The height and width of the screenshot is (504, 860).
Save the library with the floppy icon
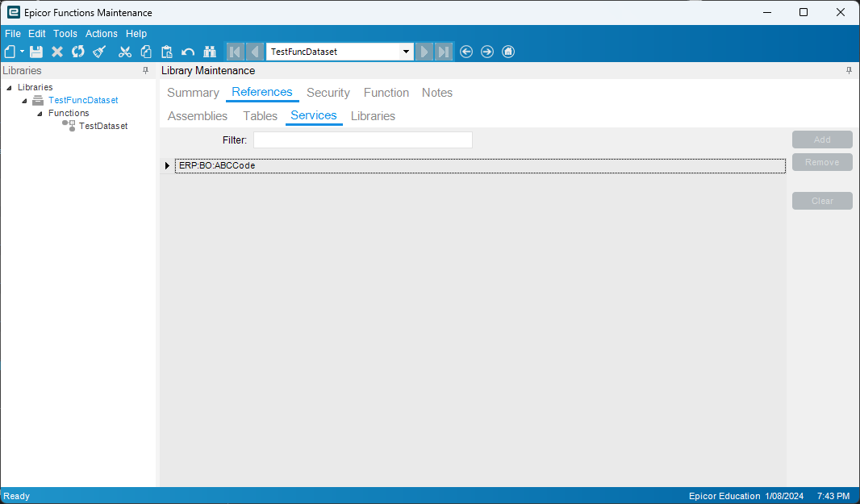click(36, 52)
